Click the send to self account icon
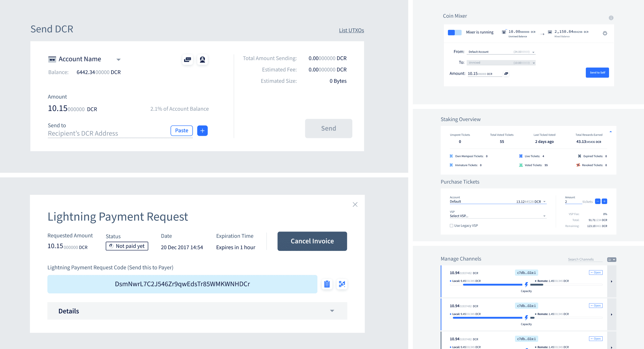The width and height of the screenshot is (644, 349). (x=202, y=60)
